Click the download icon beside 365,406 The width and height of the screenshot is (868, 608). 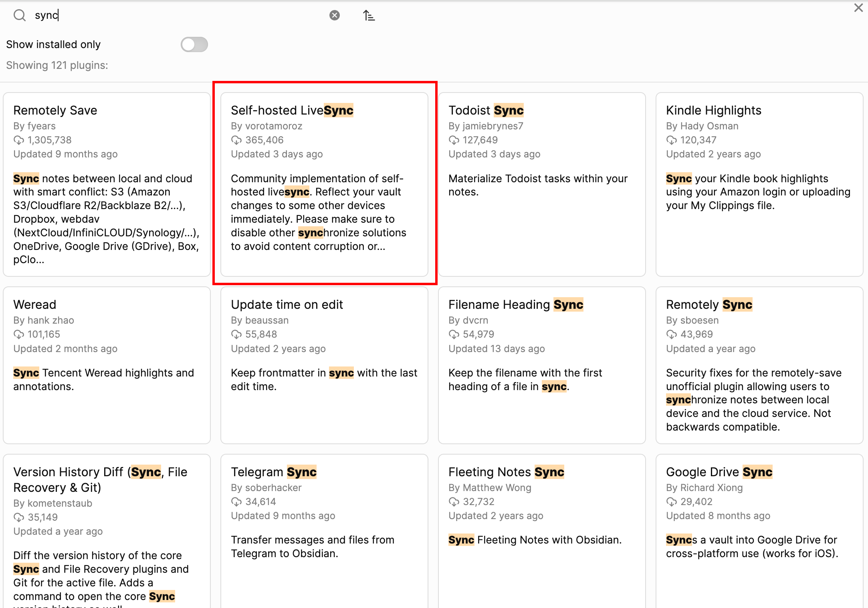(x=236, y=140)
